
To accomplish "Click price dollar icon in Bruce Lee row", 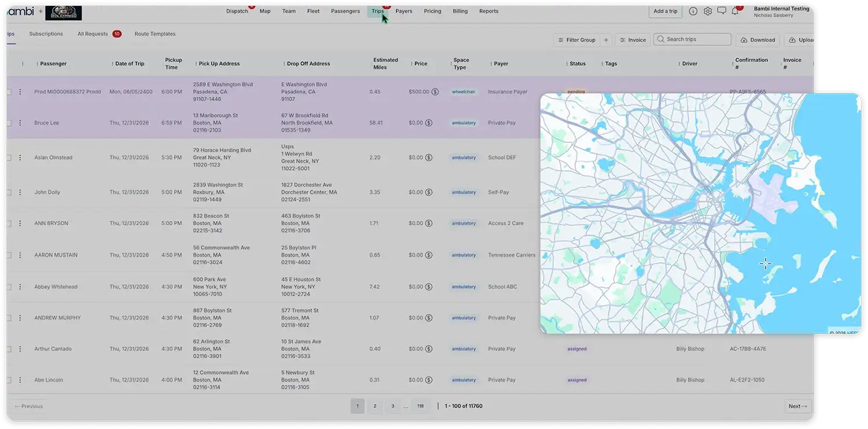I will 429,123.
